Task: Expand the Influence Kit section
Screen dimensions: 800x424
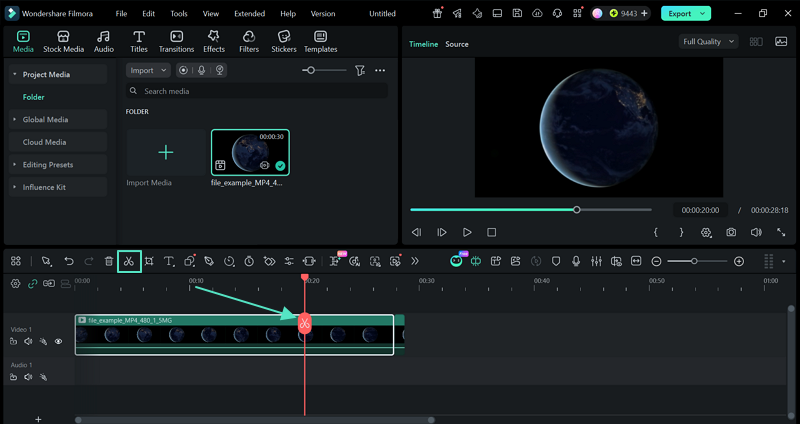Action: [x=15, y=187]
